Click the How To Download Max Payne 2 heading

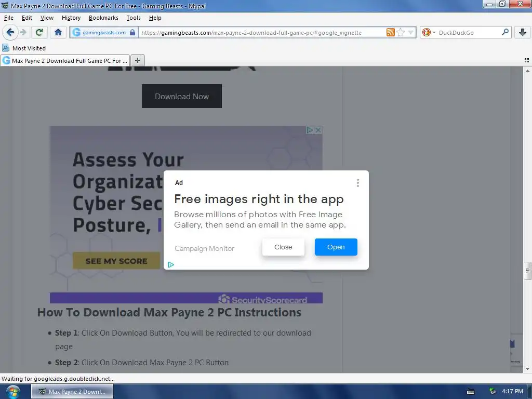coord(169,312)
